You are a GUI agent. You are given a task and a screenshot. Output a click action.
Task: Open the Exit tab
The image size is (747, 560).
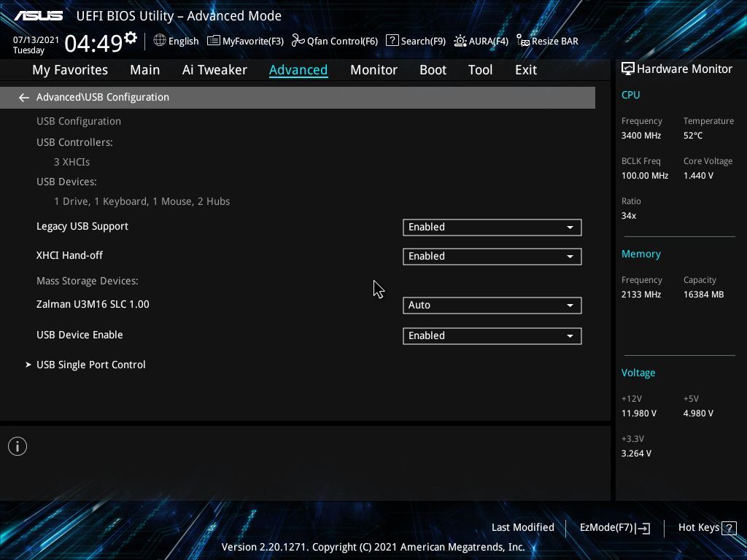(526, 70)
